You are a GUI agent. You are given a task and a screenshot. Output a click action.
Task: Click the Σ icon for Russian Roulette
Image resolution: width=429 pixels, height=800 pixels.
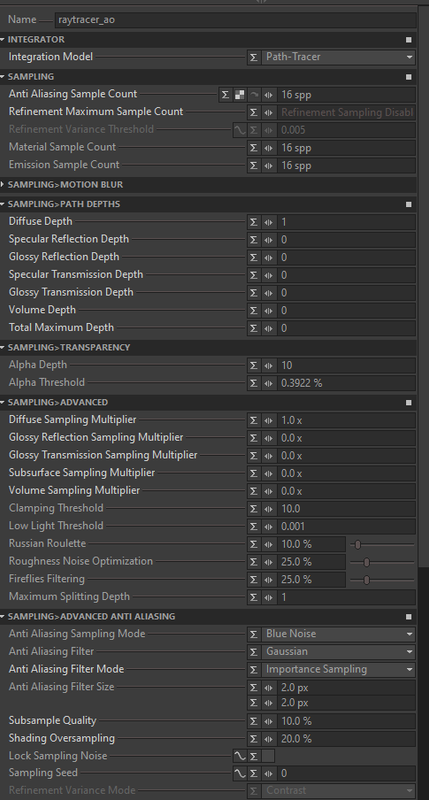coord(254,544)
